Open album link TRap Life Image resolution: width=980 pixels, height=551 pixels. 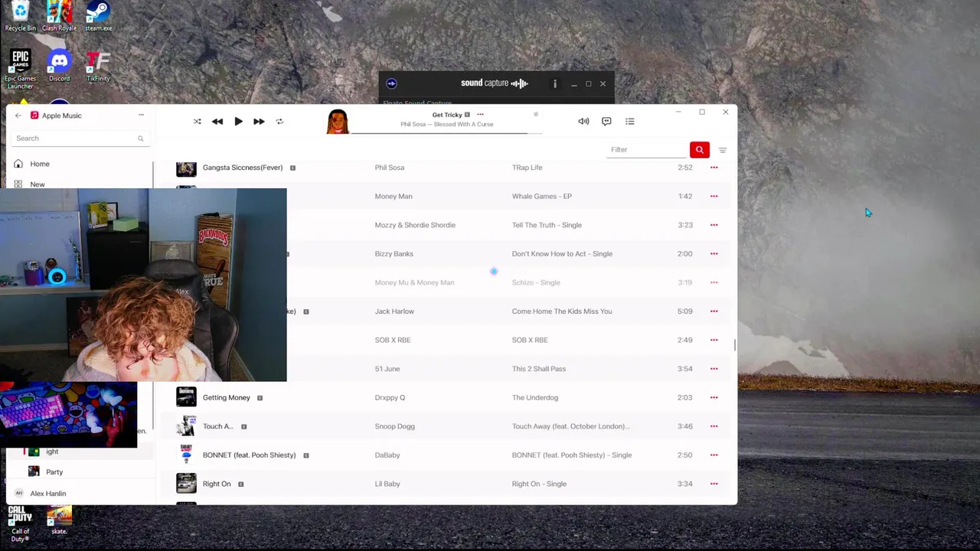527,168
